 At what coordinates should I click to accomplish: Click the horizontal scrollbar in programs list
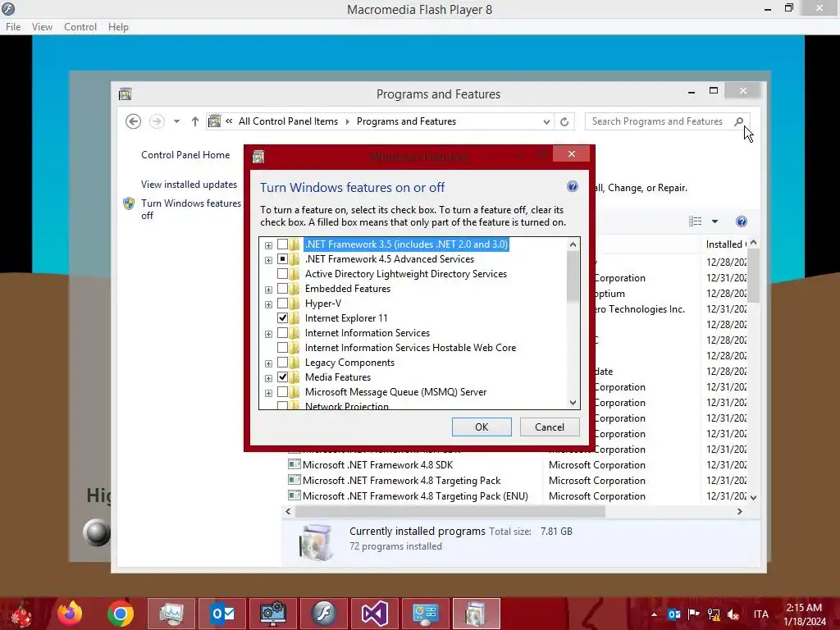pos(450,512)
